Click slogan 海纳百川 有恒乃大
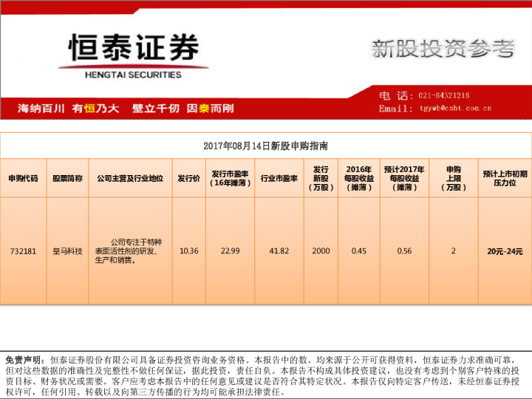Image resolution: width=532 pixels, height=399 pixels. (68, 108)
